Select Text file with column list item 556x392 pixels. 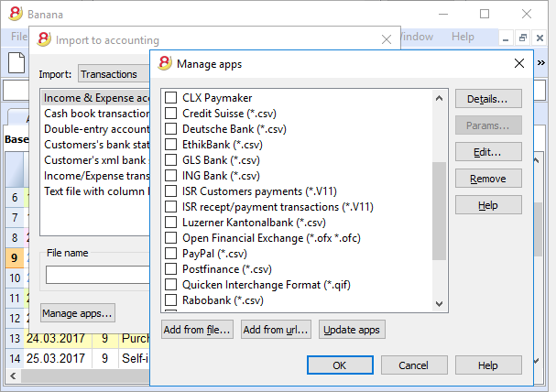(96, 191)
